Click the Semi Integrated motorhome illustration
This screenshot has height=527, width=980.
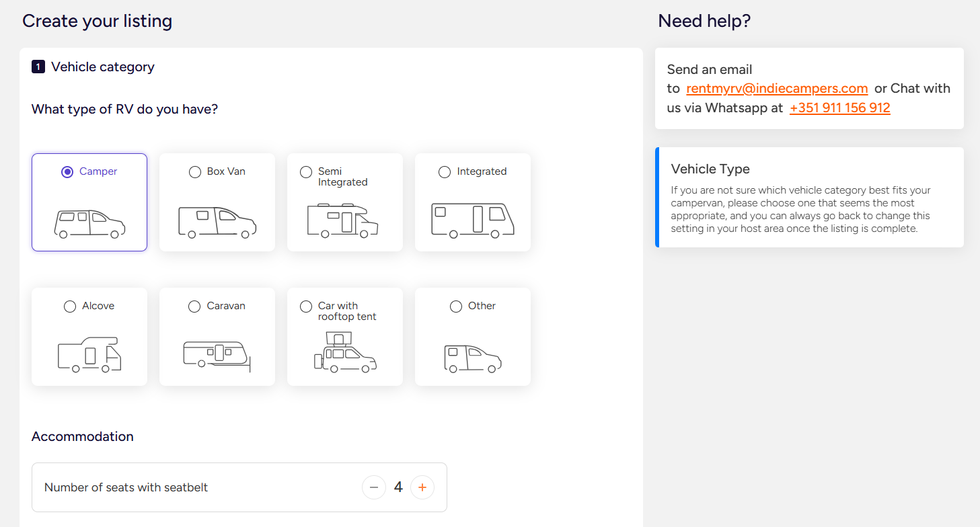click(343, 220)
